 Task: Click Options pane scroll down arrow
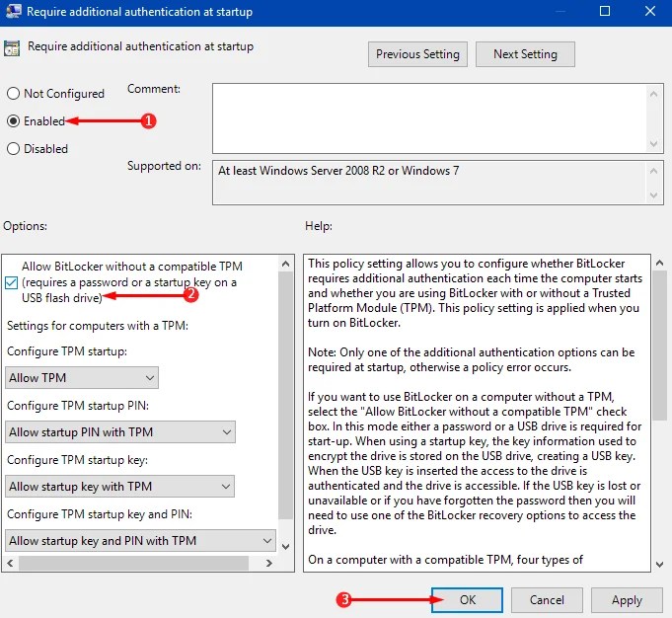click(x=286, y=547)
